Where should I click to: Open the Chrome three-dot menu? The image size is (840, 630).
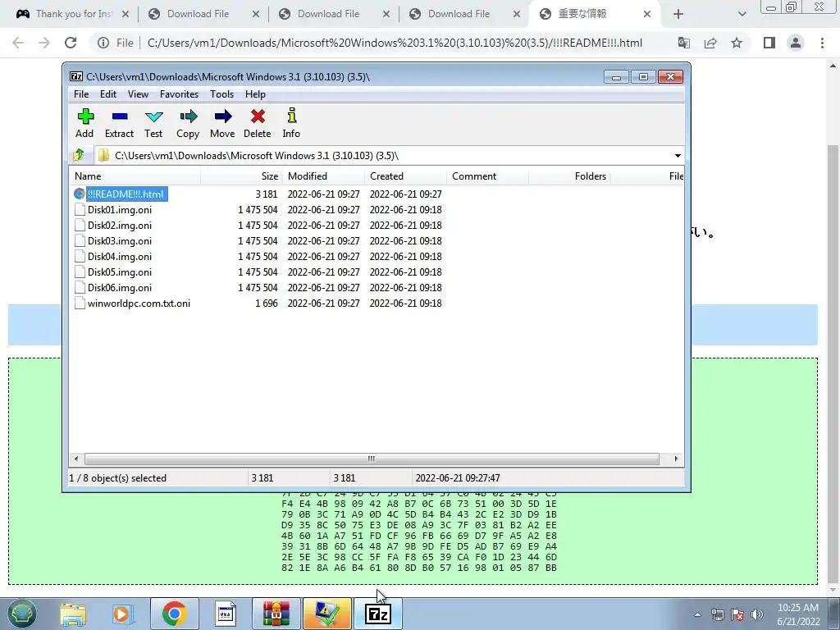[x=822, y=43]
